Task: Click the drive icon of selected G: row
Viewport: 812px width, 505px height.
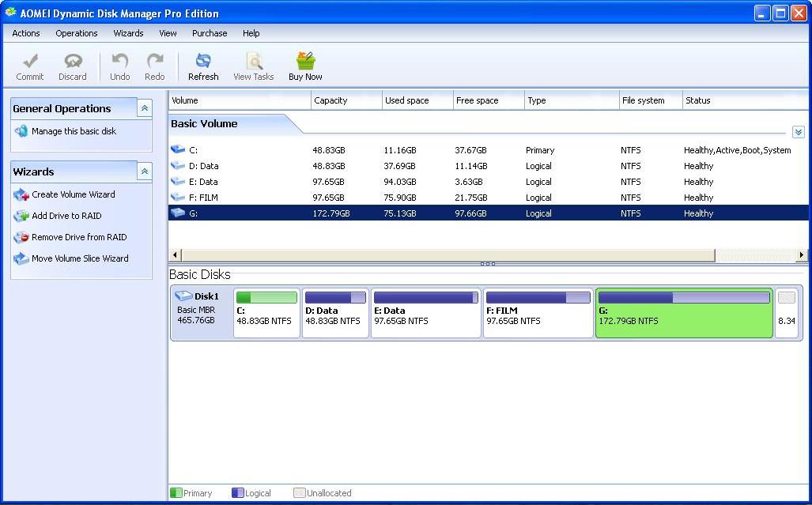Action: [178, 213]
